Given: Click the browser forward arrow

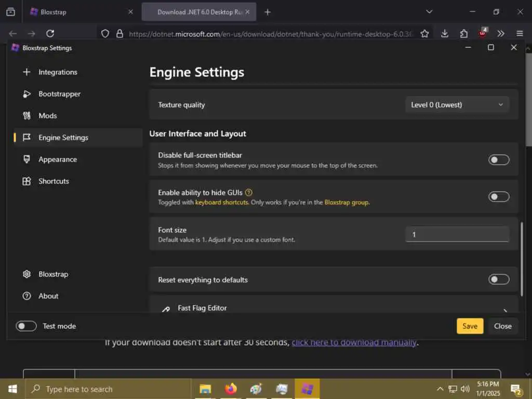Looking at the screenshot, I should (32, 34).
